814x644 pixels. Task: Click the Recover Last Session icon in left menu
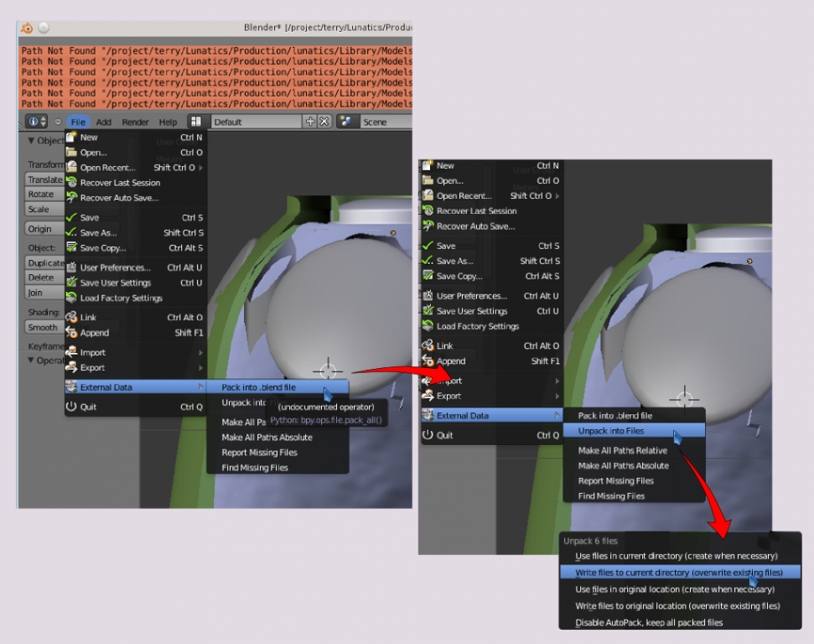[71, 182]
